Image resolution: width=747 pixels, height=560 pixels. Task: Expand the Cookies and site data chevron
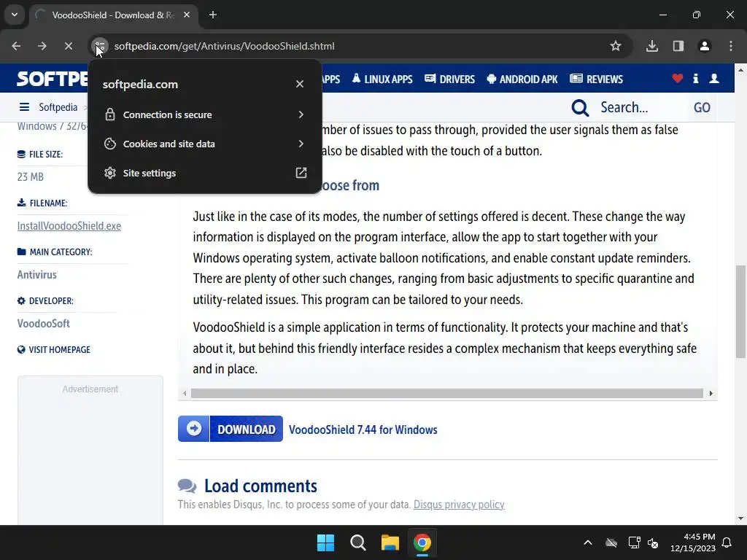[x=301, y=144]
